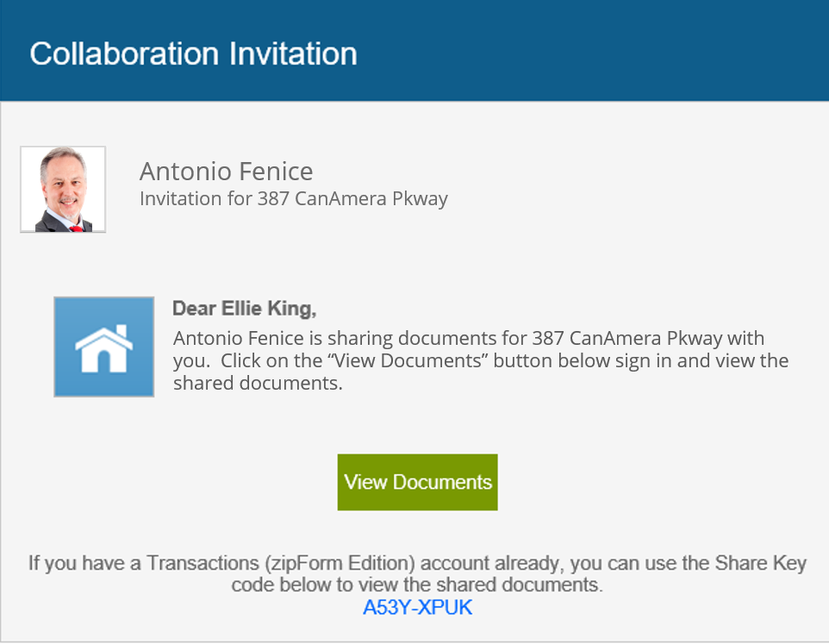This screenshot has width=829, height=644.
Task: Click Antonio Fenice's profile photo
Action: click(x=62, y=188)
